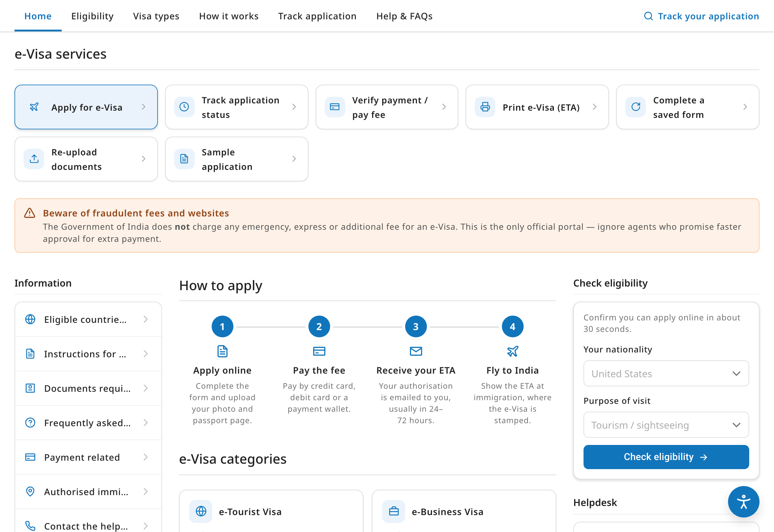Screen dimensions: 774x532
Task: Open the Verify payment / pay fee card
Action: pos(387,107)
